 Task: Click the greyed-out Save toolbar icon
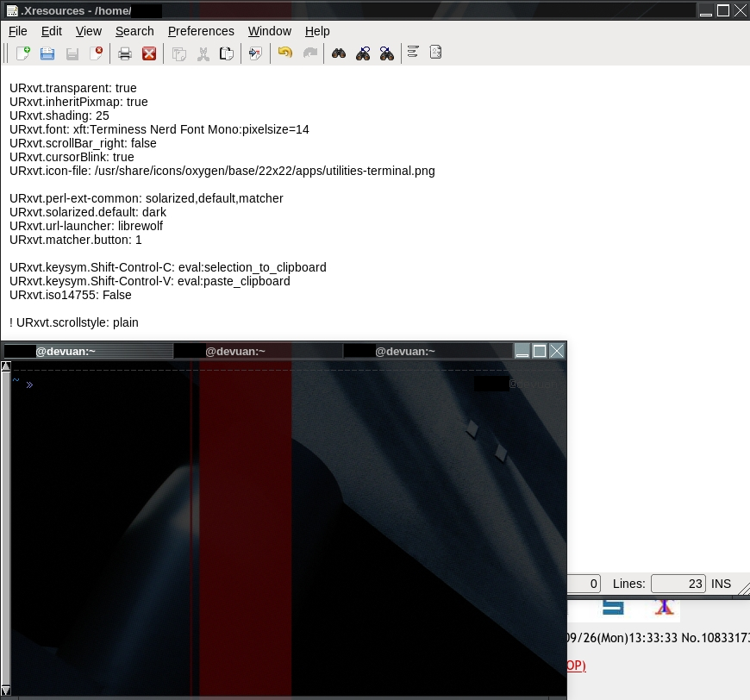pyautogui.click(x=72, y=53)
